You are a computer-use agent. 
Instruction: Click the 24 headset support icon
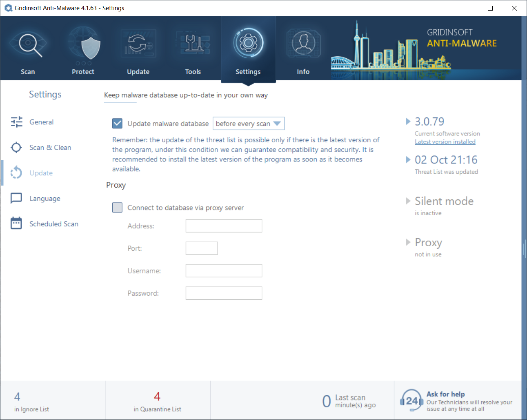point(411,400)
